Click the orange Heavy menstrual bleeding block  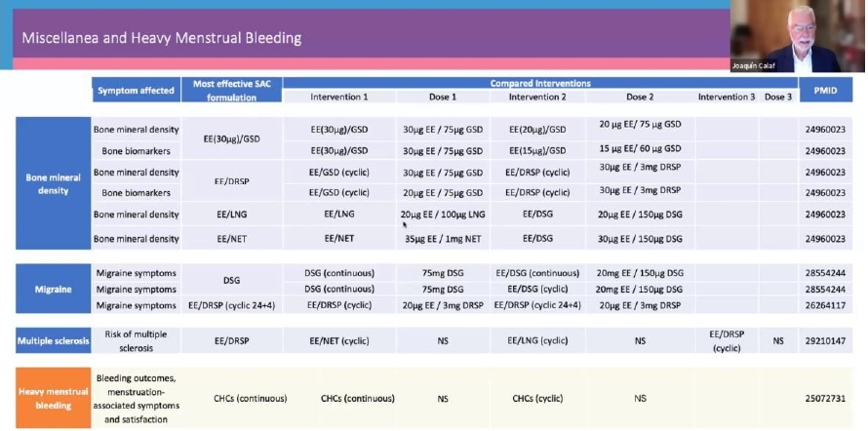point(53,398)
